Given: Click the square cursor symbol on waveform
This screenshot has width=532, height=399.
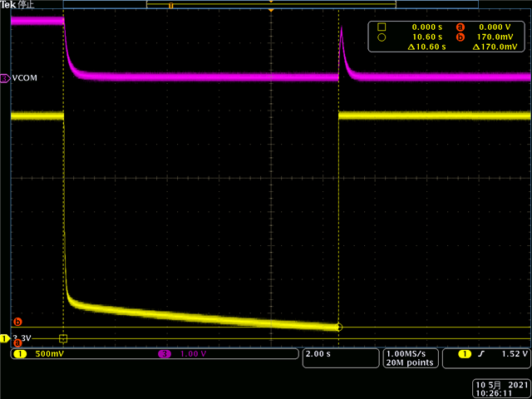Looking at the screenshot, I should (x=63, y=338).
